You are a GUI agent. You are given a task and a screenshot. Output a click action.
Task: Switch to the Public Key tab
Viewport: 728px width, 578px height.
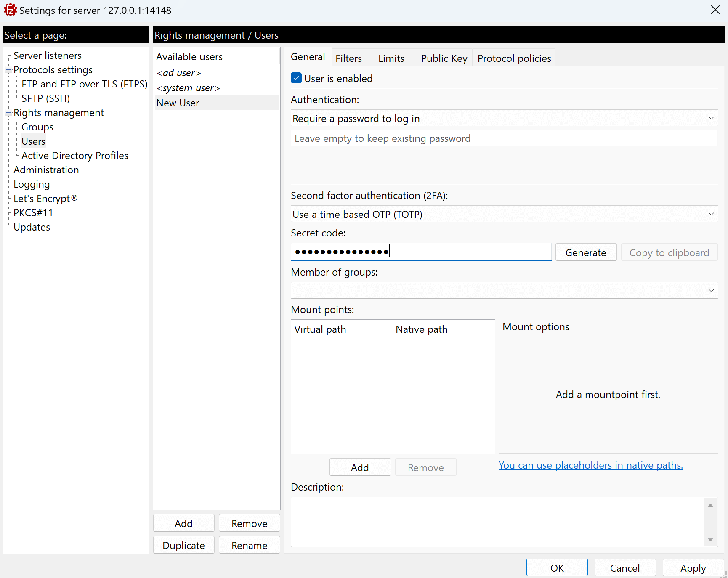[444, 58]
